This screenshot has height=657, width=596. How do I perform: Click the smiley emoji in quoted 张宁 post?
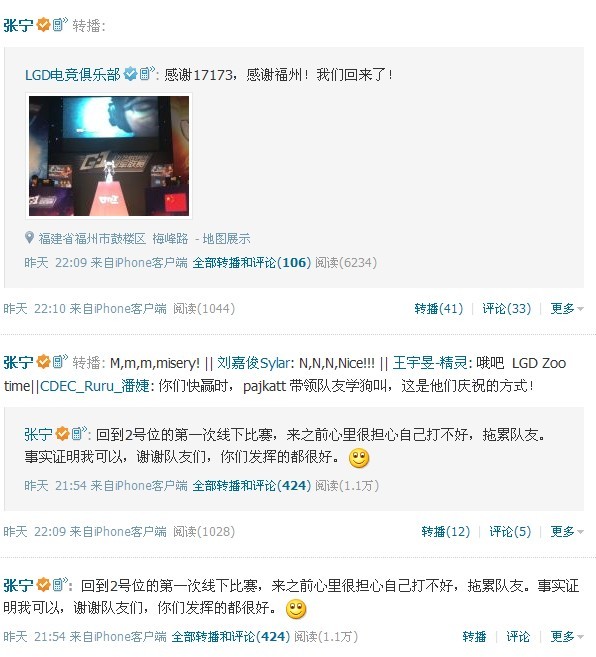click(x=359, y=458)
